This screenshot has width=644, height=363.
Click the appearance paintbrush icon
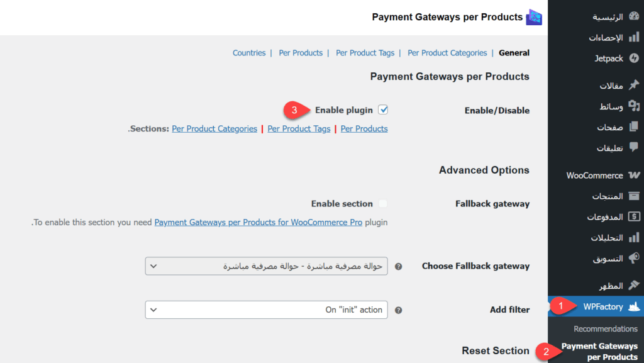(634, 286)
